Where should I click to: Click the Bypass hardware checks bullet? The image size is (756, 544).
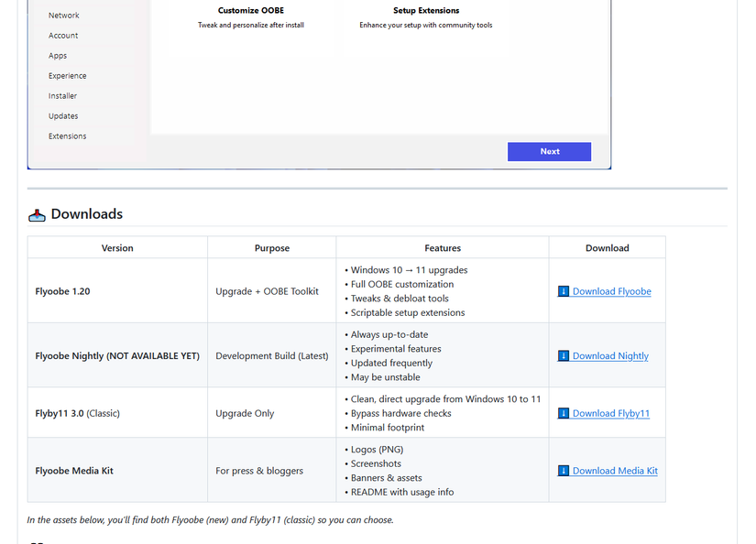399,413
